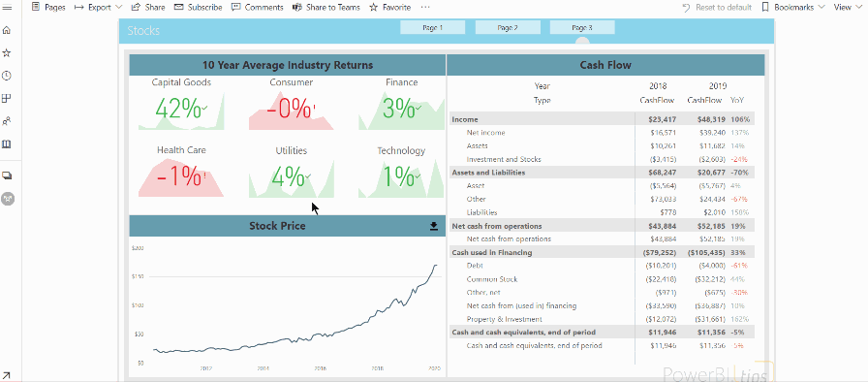Click the 10 Year Average Industry Returns header
The image size is (868, 382).
288,65
